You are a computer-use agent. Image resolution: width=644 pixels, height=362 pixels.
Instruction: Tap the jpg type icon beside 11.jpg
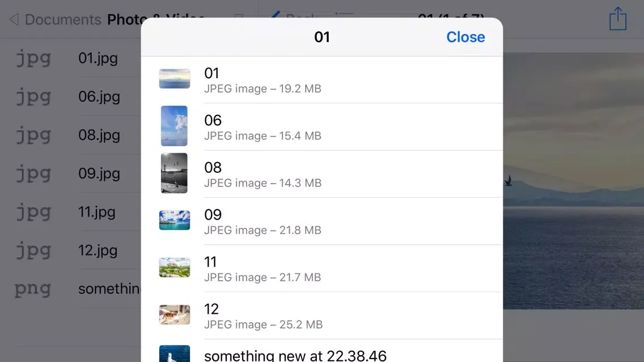click(33, 212)
